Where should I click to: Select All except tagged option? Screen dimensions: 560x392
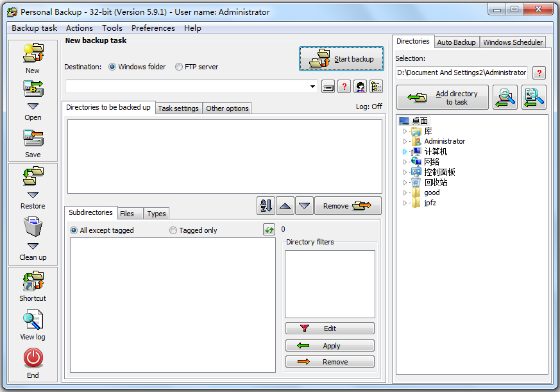point(74,230)
